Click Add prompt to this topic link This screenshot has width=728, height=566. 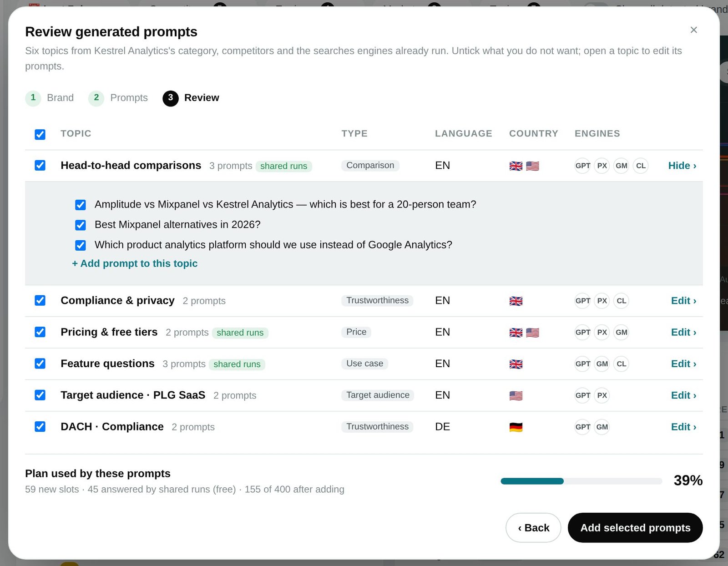[135, 263]
